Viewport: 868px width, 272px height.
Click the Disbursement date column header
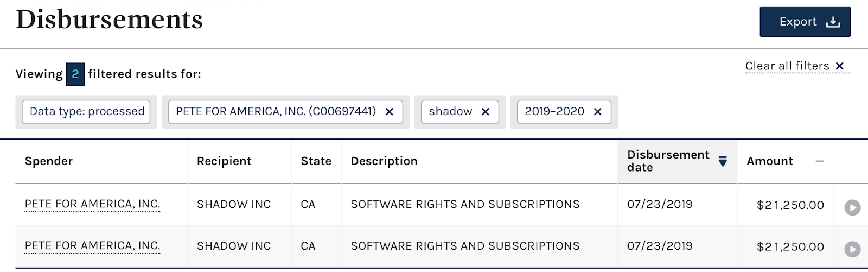pyautogui.click(x=668, y=161)
